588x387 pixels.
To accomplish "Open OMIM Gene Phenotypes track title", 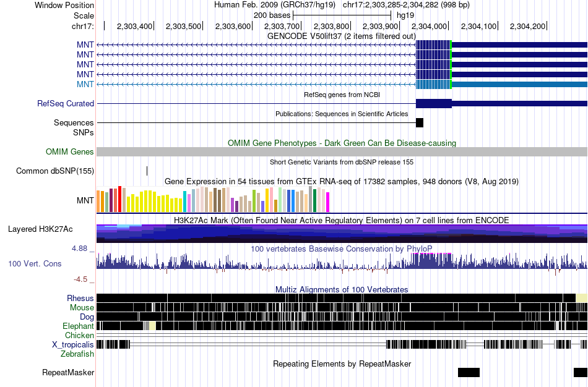I will 342,143.
